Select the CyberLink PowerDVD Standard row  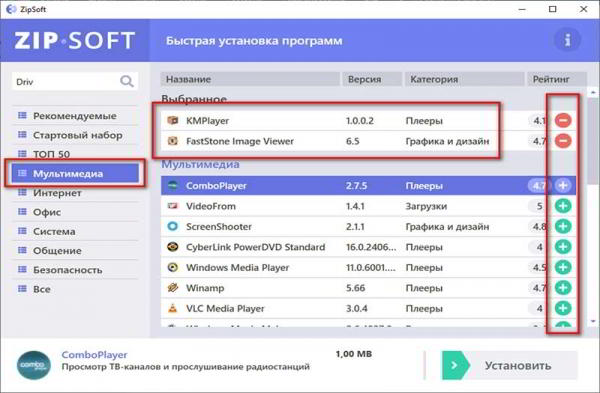click(x=368, y=247)
